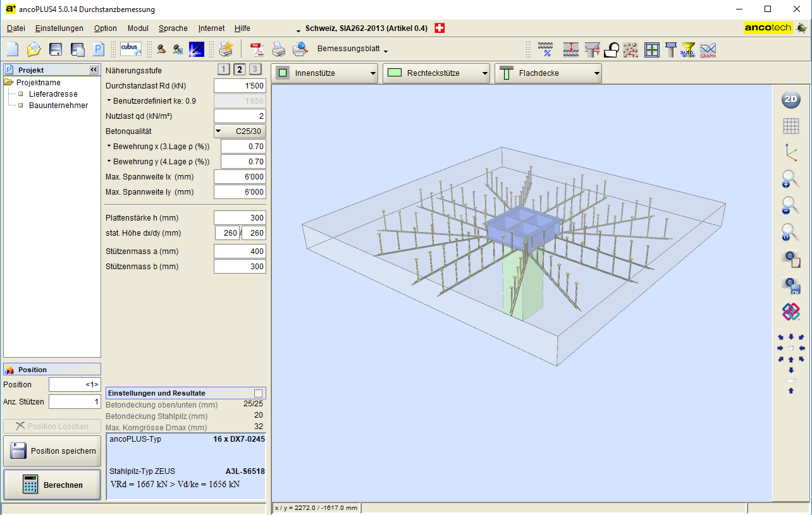Click the Position speichern button
812x515 pixels.
tap(52, 451)
